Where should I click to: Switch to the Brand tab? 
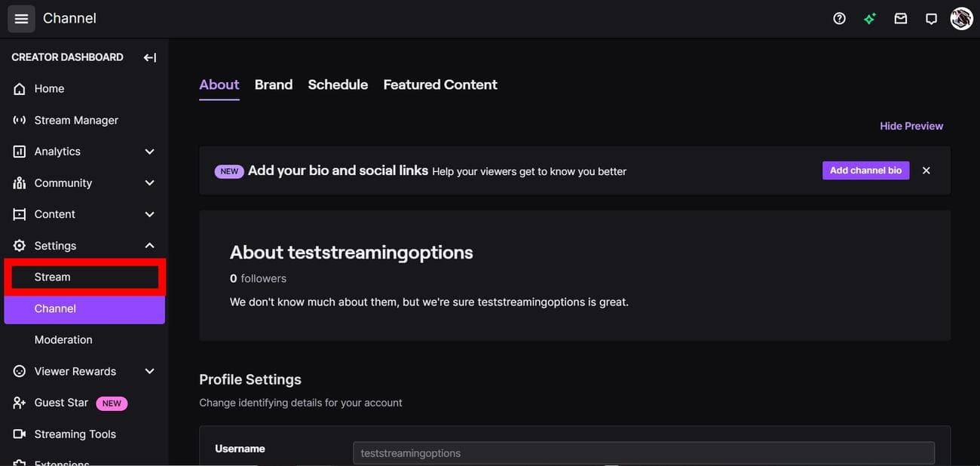[273, 84]
